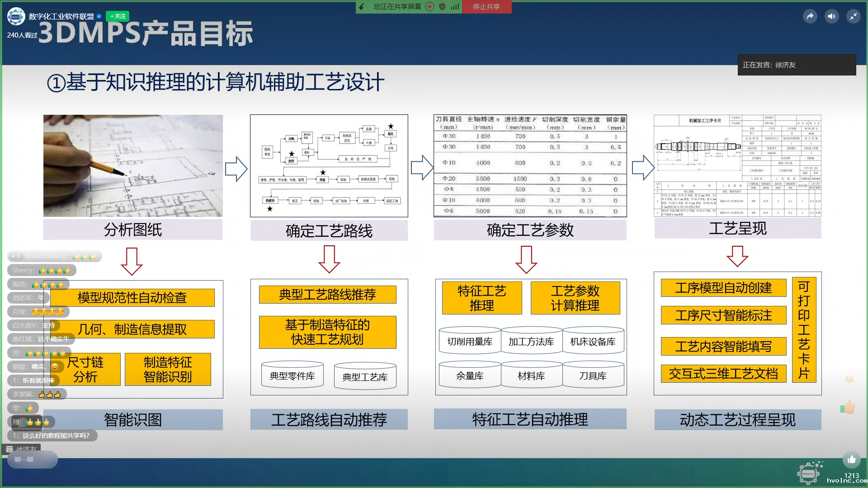Image resolution: width=868 pixels, height=488 pixels.
Task: Click the 240人看过 viewer count
Action: point(22,35)
